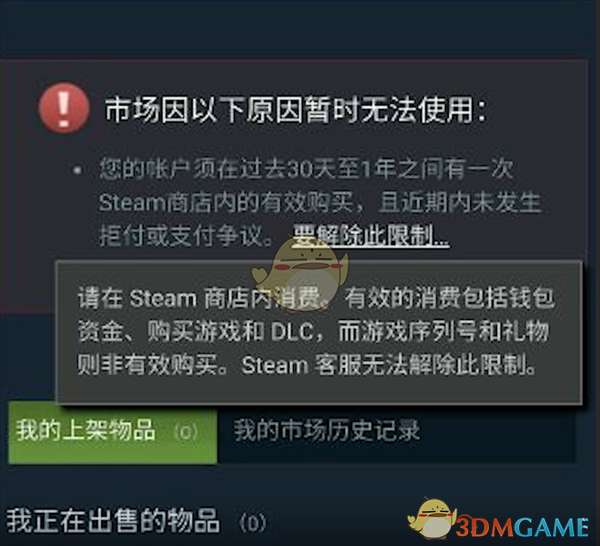Click the mascot beside the 3DMGAME logo
This screenshot has height=546, width=600.
[x=432, y=520]
